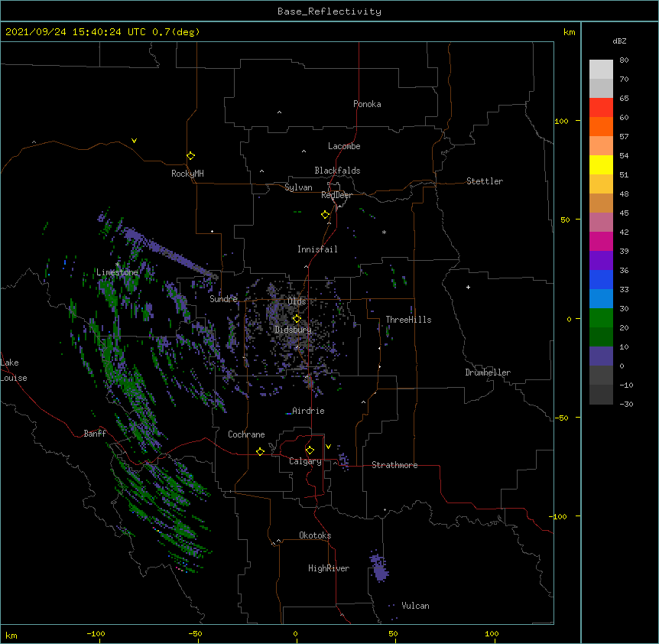
Task: Click the RockyMH label
Action: point(187,174)
